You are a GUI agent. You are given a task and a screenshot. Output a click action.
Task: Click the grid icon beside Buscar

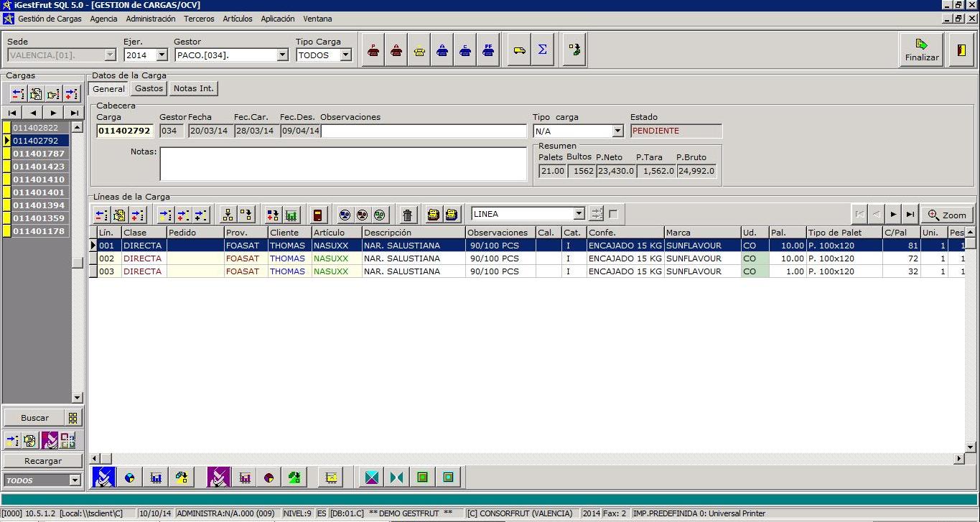point(73,418)
